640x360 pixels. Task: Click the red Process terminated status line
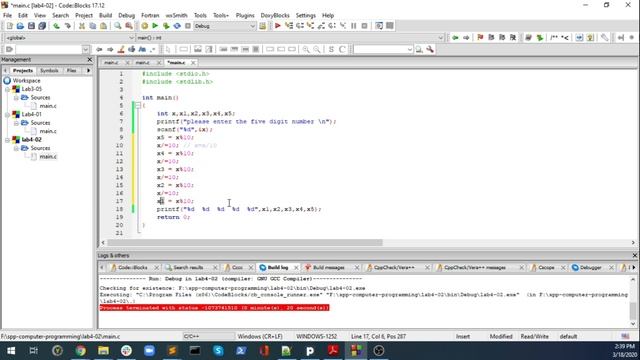tap(214, 308)
